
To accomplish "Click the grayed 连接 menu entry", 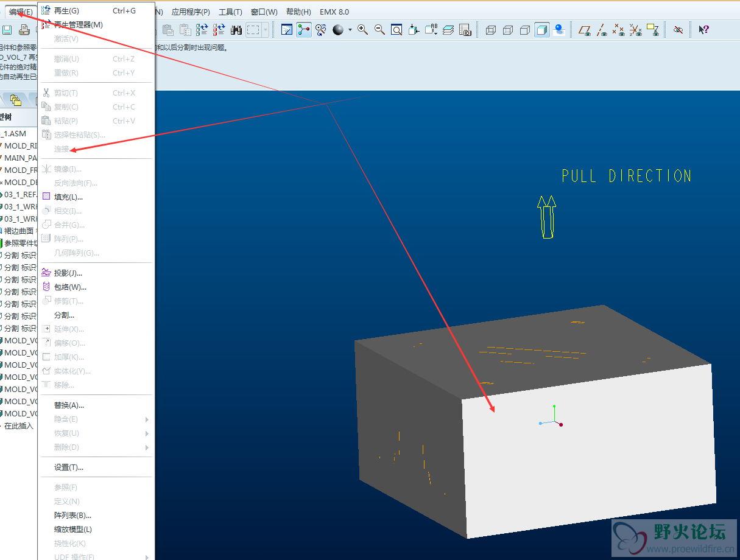I will 96,149.
